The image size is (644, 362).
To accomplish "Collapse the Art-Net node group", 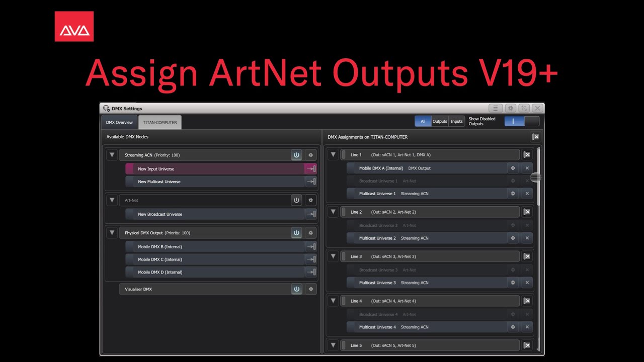I will point(112,200).
